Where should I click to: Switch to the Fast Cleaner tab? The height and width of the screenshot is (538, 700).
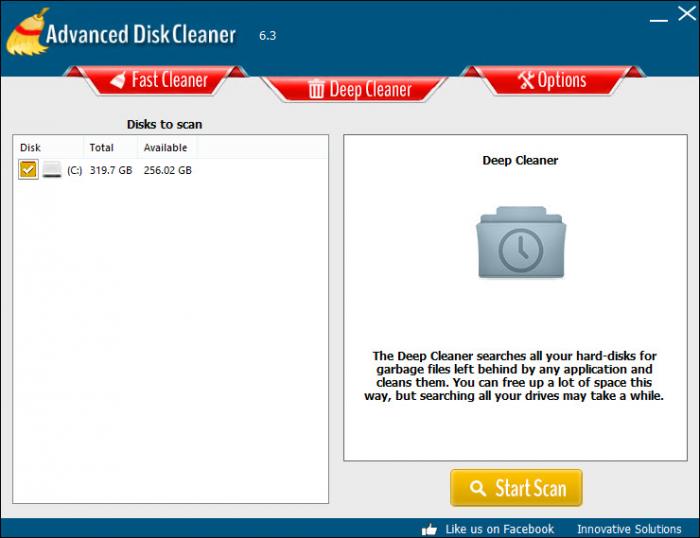click(x=155, y=80)
